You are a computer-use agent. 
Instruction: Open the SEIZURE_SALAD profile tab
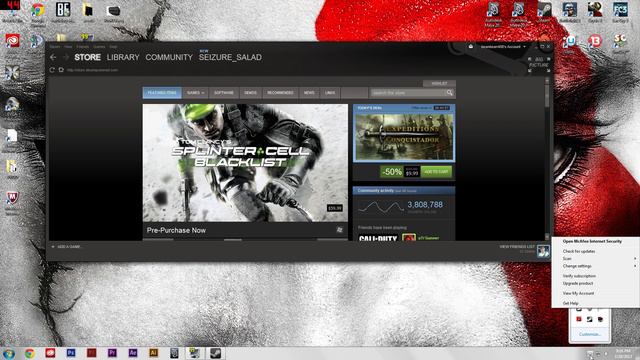[230, 58]
